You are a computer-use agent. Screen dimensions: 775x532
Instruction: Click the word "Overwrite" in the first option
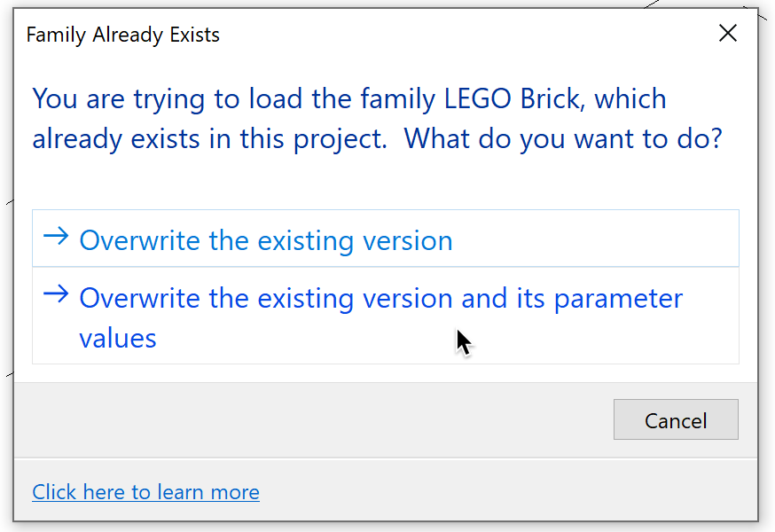[140, 240]
